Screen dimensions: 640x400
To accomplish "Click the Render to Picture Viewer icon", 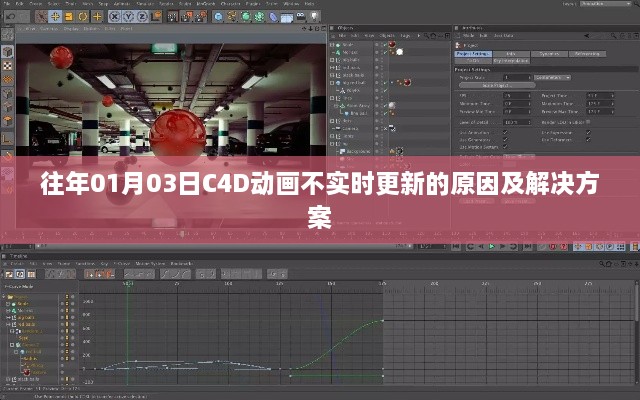I will click(x=187, y=17).
